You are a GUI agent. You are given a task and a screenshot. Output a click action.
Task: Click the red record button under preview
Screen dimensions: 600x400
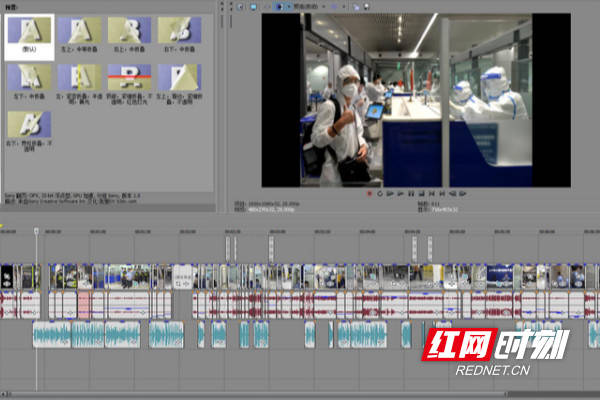point(369,194)
